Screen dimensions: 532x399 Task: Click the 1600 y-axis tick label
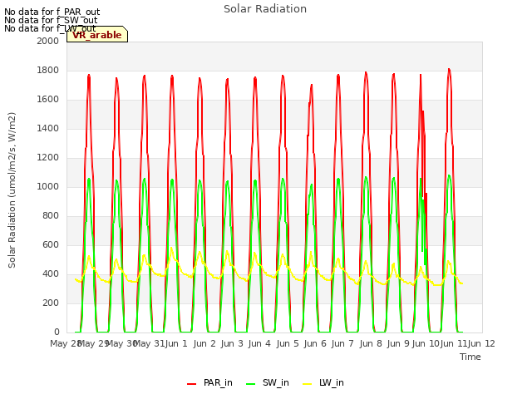point(48,100)
